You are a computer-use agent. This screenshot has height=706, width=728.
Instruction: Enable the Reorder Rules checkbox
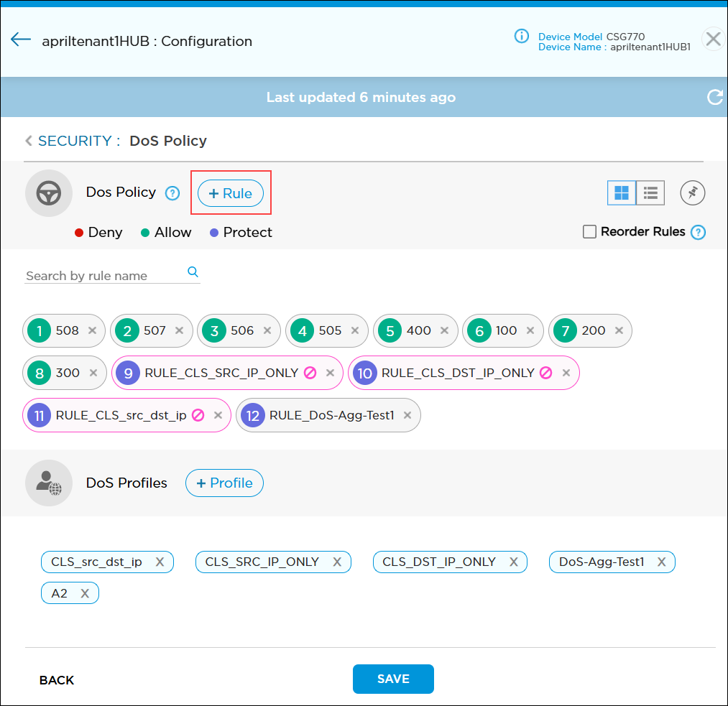(589, 232)
